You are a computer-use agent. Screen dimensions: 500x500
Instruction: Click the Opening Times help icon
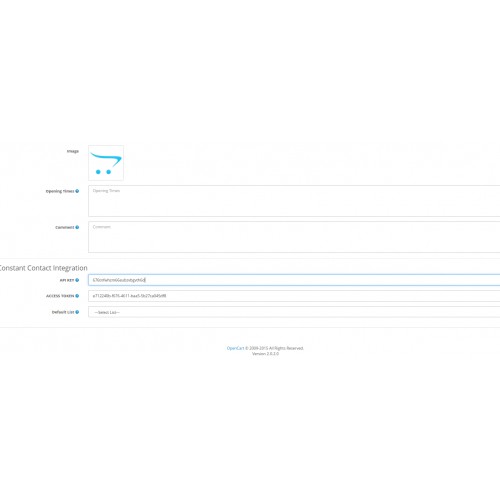point(77,191)
